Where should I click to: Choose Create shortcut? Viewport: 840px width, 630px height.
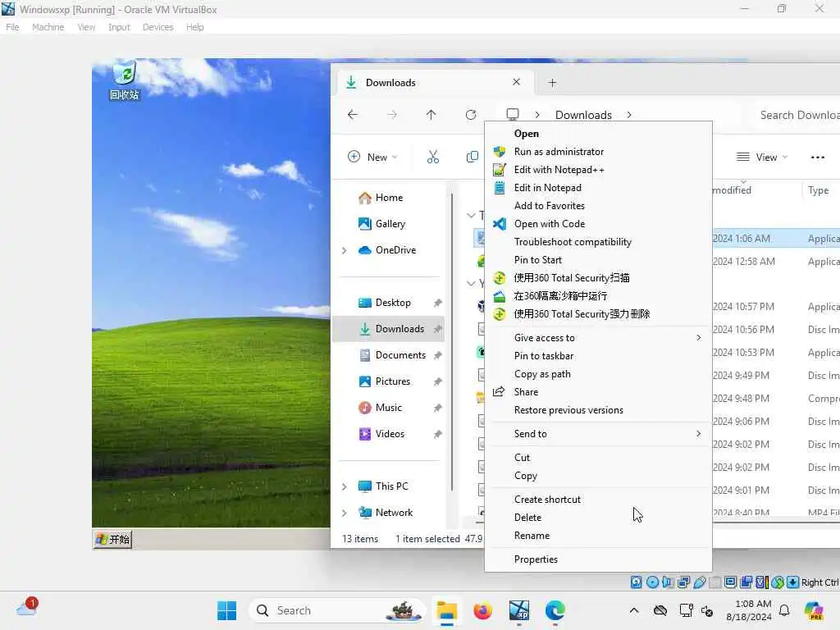598,500
